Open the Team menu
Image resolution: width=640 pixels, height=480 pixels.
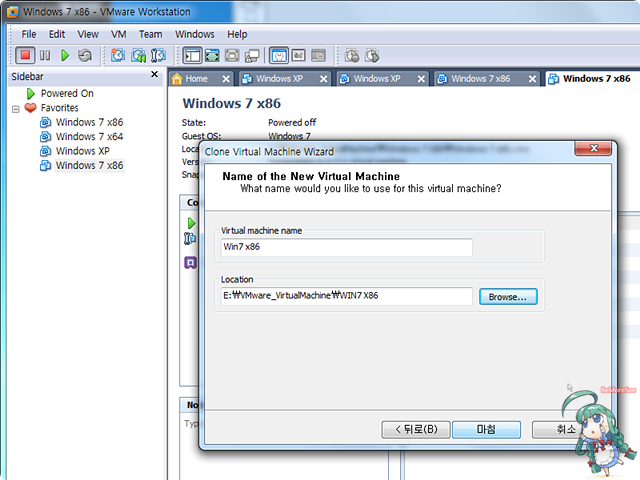coord(150,34)
